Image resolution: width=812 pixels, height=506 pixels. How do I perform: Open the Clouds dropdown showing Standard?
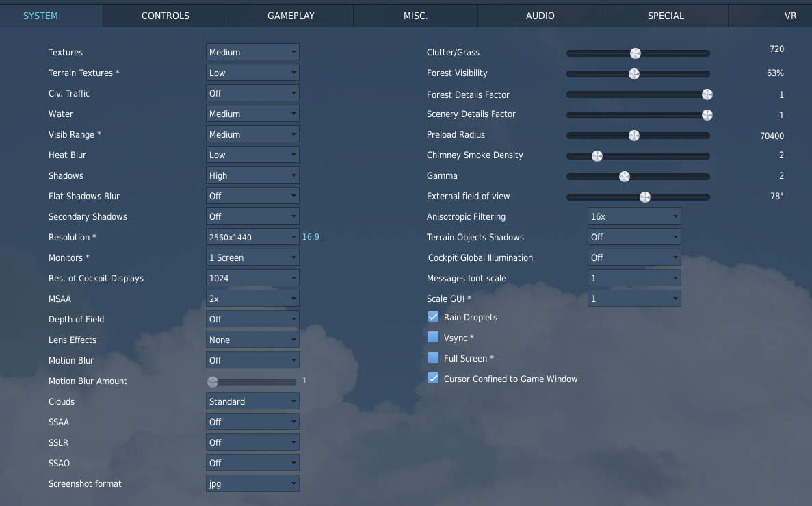point(252,401)
